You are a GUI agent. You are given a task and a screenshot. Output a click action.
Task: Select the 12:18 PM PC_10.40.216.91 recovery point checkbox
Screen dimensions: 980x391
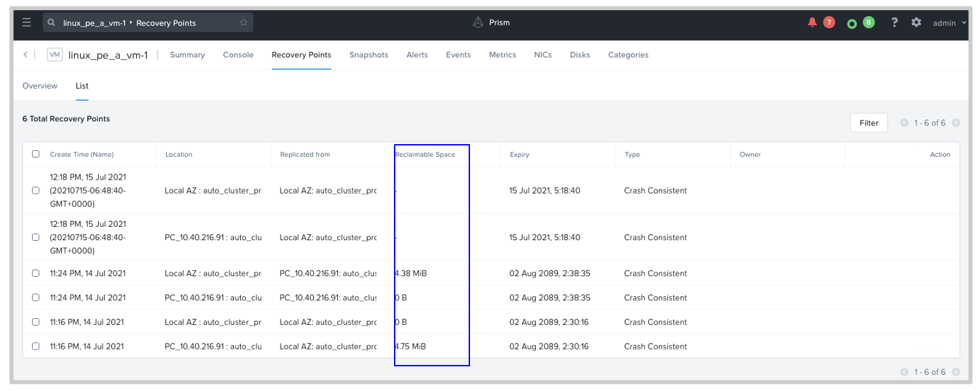pos(36,237)
